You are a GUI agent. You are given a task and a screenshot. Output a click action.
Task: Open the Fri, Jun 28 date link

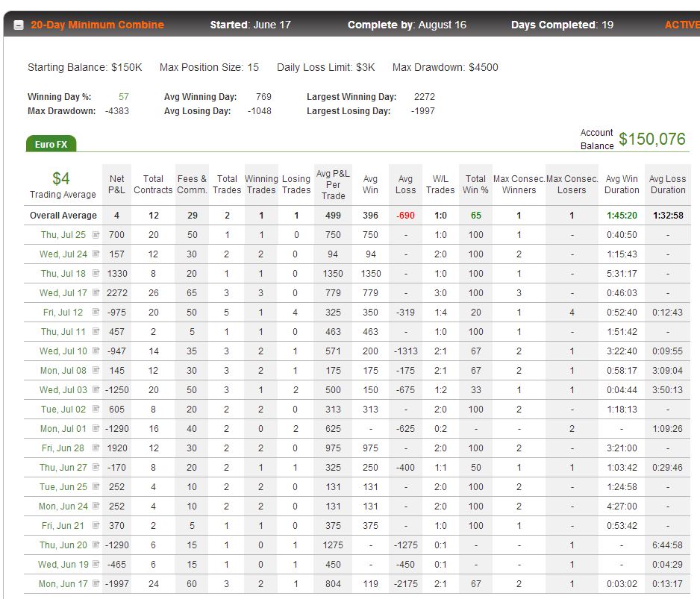pos(63,448)
